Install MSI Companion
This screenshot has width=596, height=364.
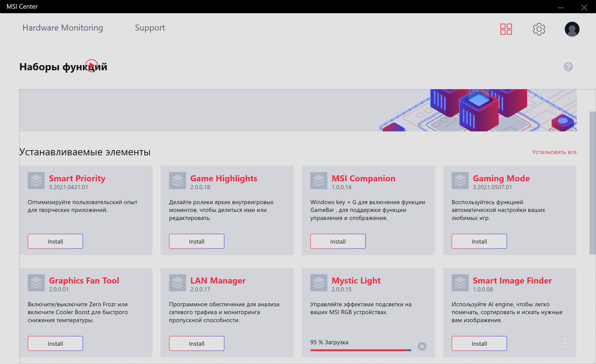click(x=338, y=241)
